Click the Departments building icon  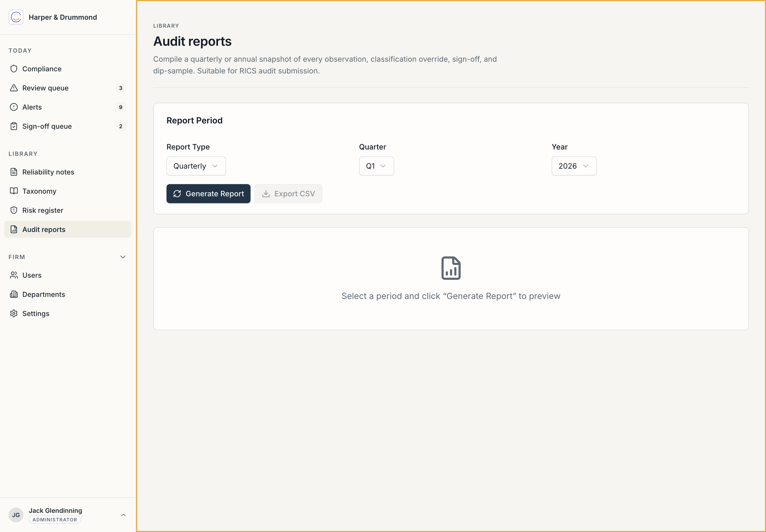14,294
